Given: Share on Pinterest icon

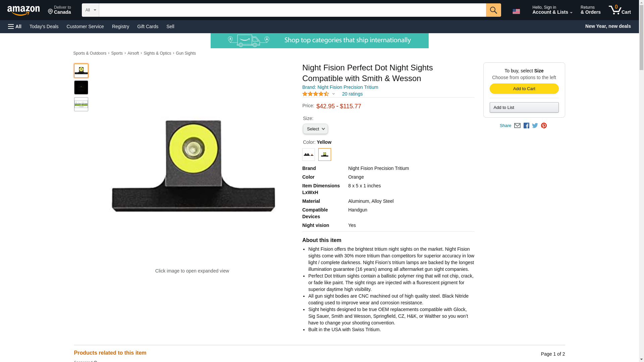Looking at the screenshot, I should point(544,126).
